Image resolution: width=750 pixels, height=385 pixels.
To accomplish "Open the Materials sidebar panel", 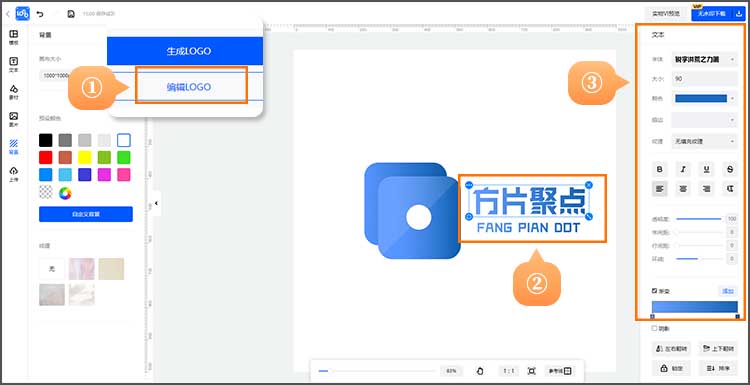I will [14, 92].
